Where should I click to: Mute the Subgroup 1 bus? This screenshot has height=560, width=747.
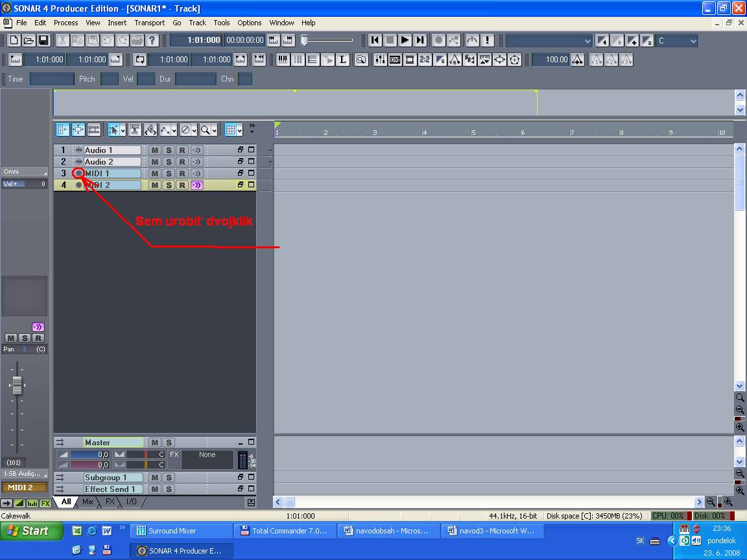pyautogui.click(x=154, y=478)
